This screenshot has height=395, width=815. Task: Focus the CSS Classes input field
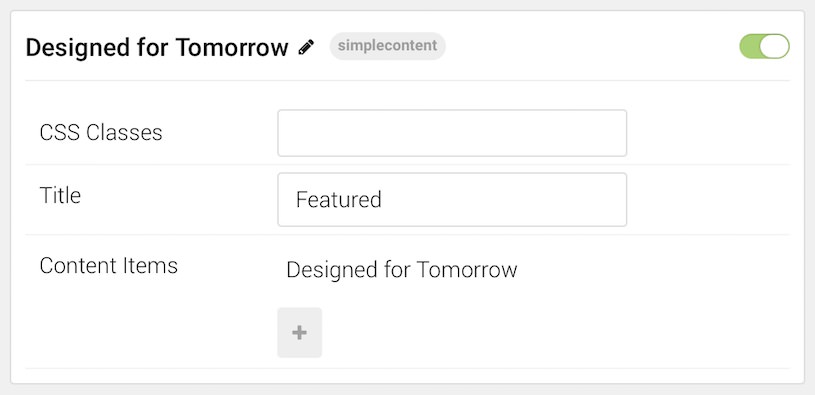tap(452, 133)
